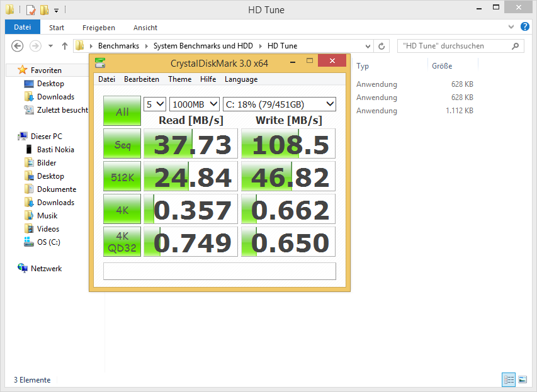This screenshot has height=392, width=537.
Task: Click 4K read result 0.357
Action: [190, 209]
